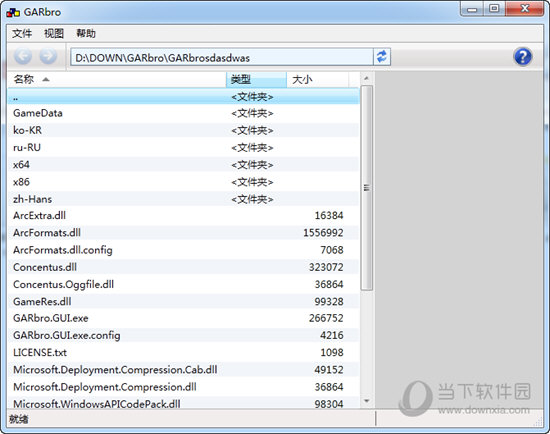Screen dimensions: 550x434
Task: Click scrollbar up arrow in file list
Action: [367, 78]
